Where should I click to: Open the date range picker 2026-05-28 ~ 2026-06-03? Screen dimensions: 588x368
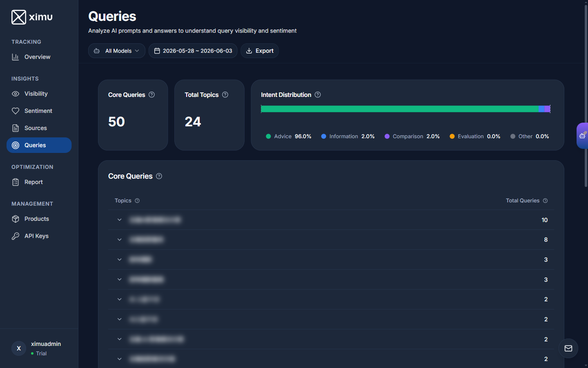193,51
